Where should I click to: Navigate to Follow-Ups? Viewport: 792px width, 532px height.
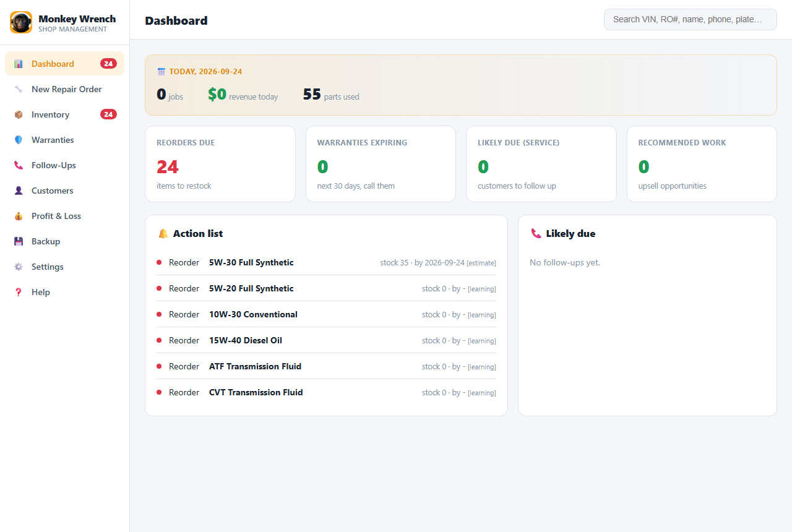pyautogui.click(x=64, y=165)
